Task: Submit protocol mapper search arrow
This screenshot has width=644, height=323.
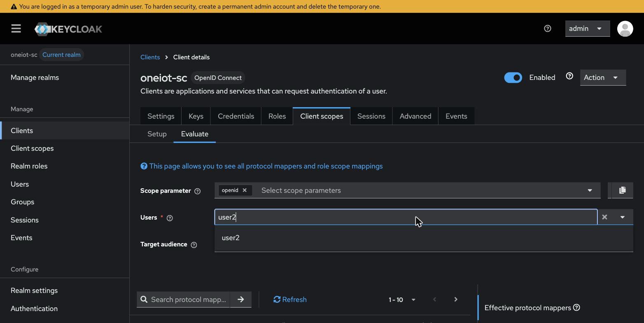Action: [241, 300]
